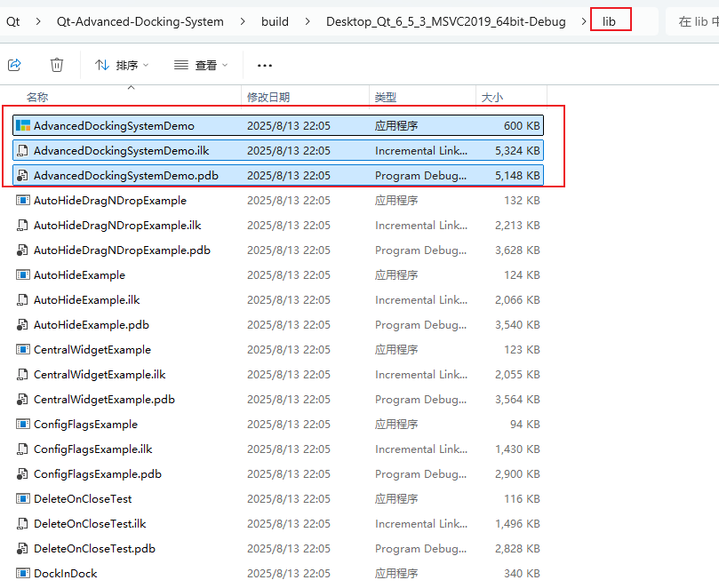The height and width of the screenshot is (588, 719).
Task: Click the search in lib field
Action: click(692, 21)
